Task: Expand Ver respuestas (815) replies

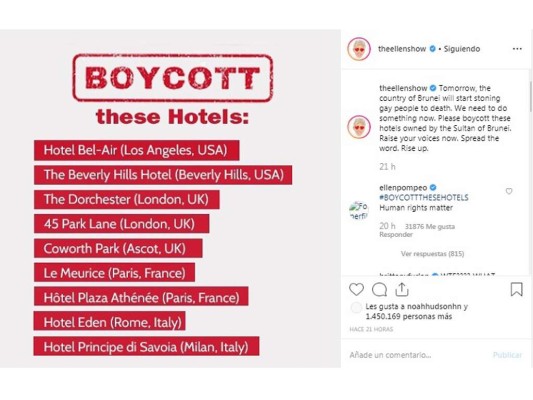Action: [432, 254]
